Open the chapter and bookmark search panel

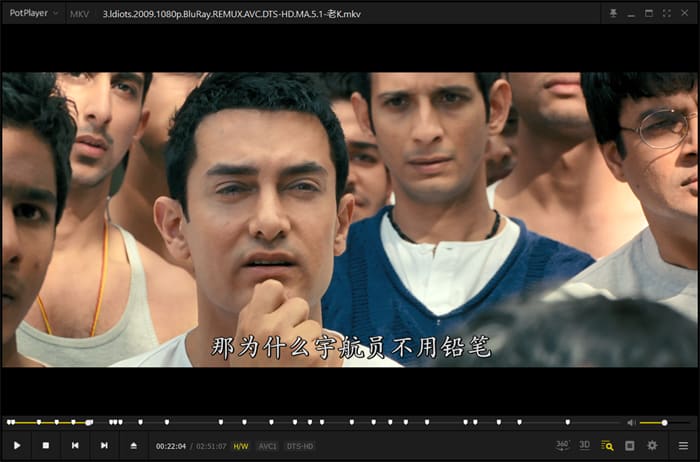click(607, 445)
